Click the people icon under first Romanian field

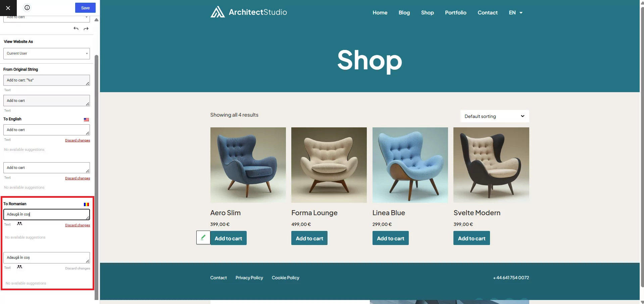20,224
